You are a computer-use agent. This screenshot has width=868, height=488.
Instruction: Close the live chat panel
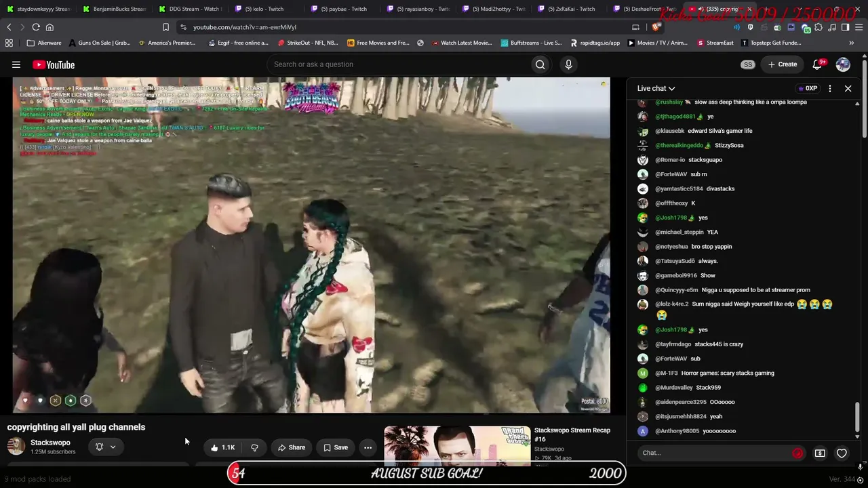(848, 88)
